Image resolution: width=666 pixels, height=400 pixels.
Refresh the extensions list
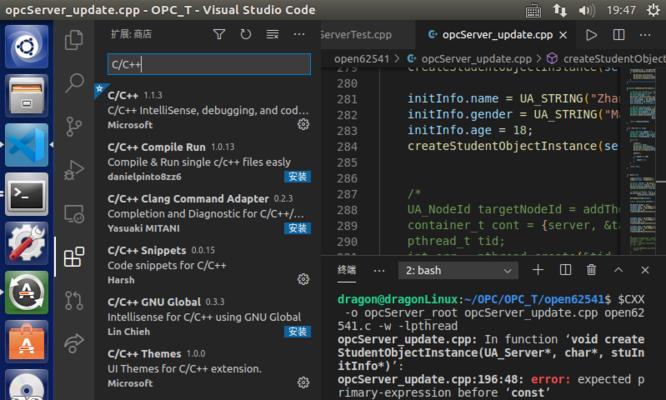click(x=246, y=34)
